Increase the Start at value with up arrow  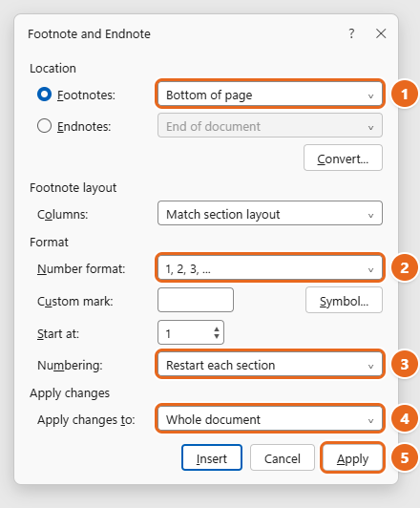point(217,329)
